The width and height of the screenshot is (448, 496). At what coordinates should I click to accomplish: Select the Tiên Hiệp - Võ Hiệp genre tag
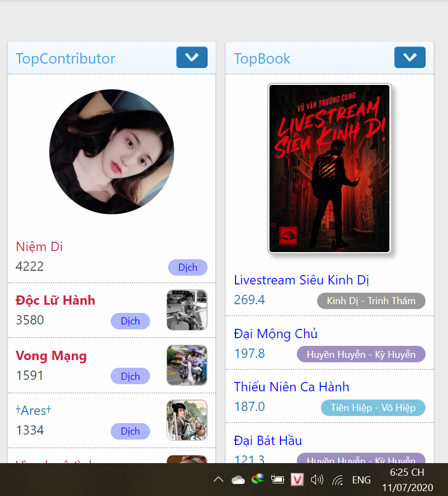373,408
